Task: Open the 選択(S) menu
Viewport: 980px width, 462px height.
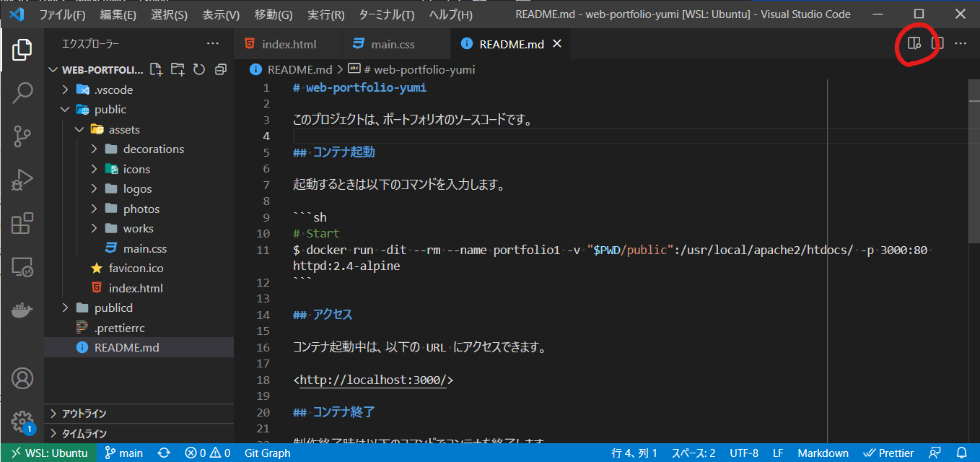Action: (169, 14)
